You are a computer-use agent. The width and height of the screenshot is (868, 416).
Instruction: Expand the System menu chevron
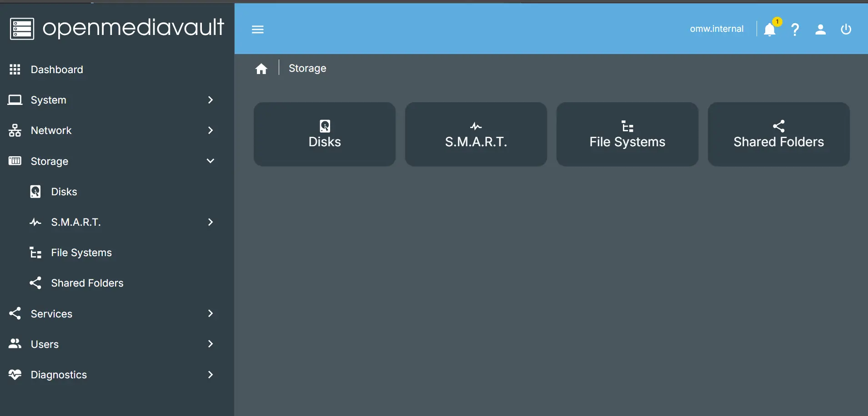[x=210, y=100]
